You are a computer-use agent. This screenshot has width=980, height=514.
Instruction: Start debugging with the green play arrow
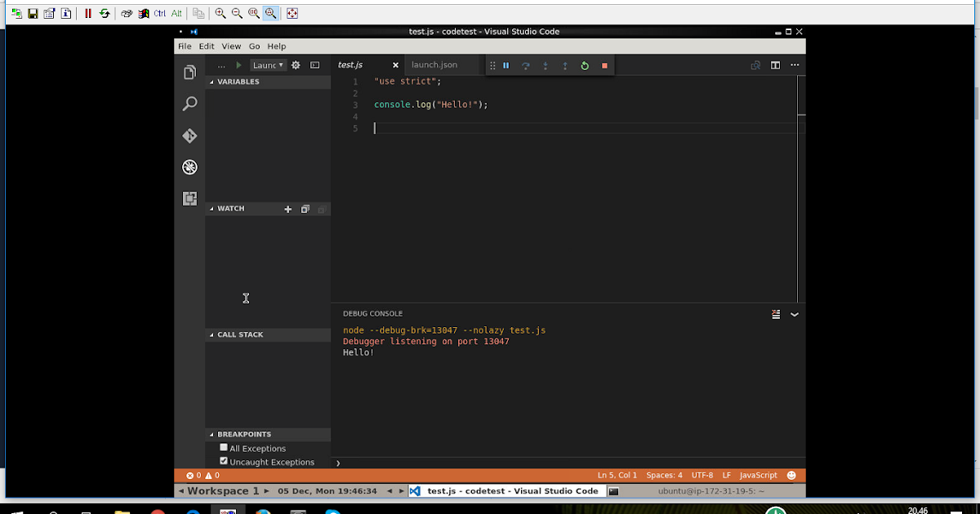(238, 65)
